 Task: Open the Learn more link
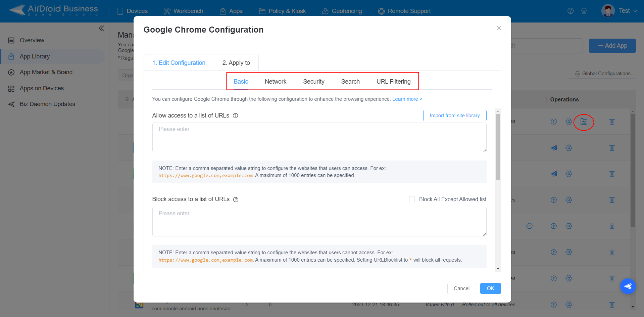pyautogui.click(x=407, y=99)
